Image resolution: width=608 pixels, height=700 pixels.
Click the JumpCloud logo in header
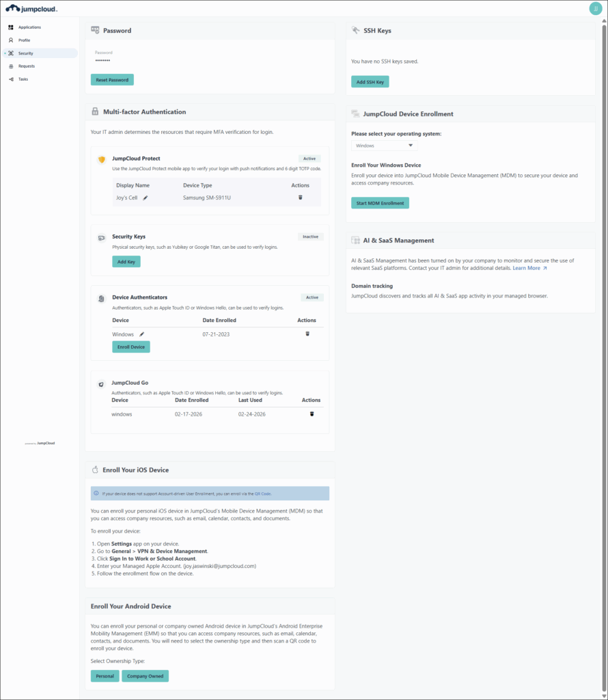click(x=31, y=8)
